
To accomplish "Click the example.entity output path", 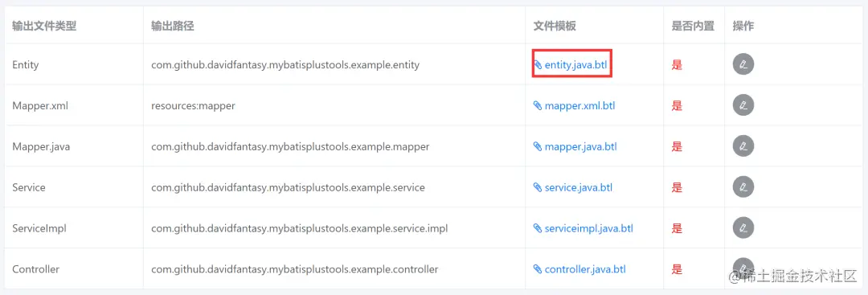I will [x=285, y=65].
